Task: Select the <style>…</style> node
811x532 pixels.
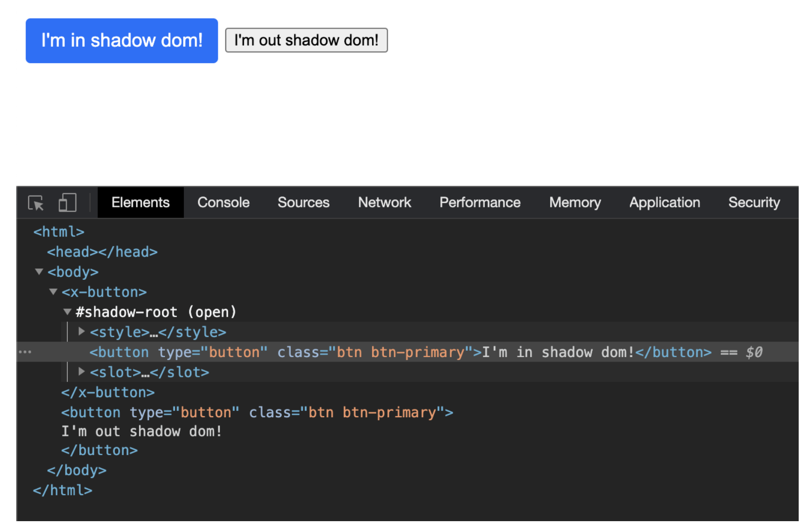Action: tap(158, 332)
